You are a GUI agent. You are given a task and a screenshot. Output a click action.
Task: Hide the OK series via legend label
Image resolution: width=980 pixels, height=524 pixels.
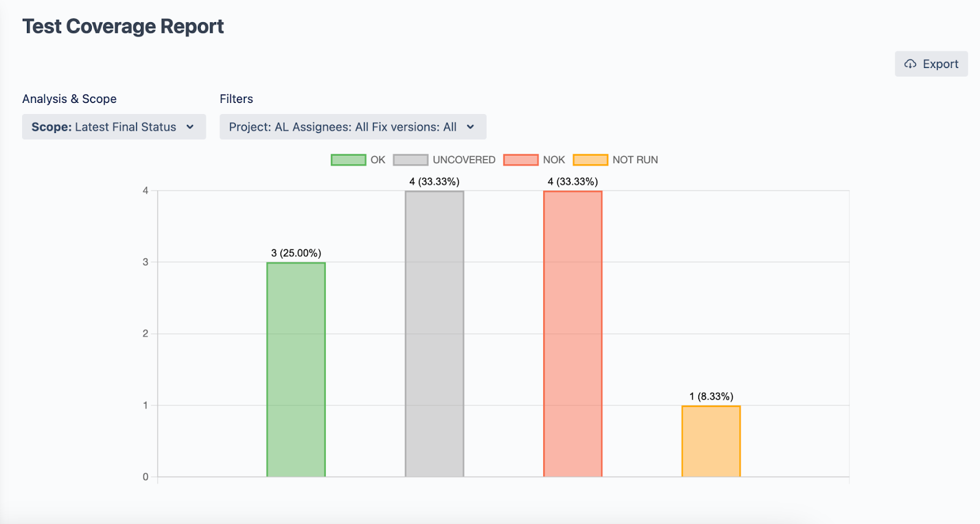(x=378, y=160)
